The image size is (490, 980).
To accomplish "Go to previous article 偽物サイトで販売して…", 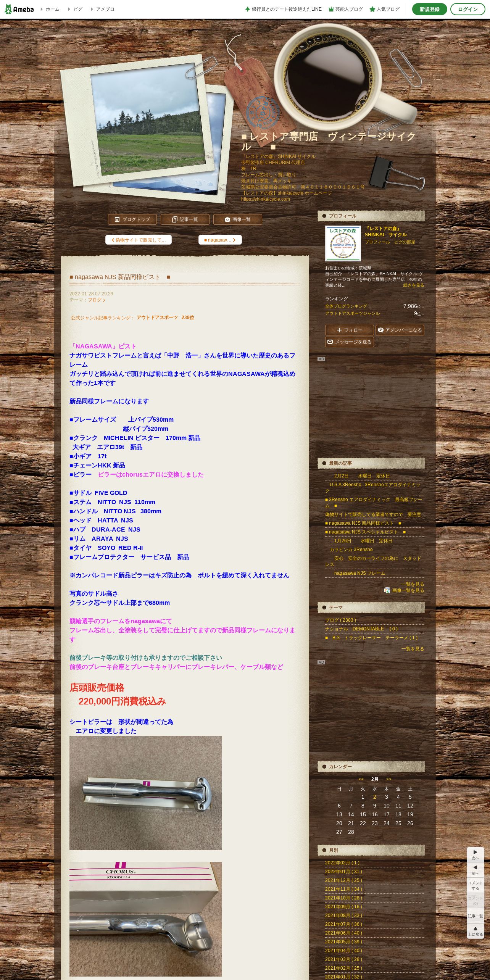I will point(139,240).
